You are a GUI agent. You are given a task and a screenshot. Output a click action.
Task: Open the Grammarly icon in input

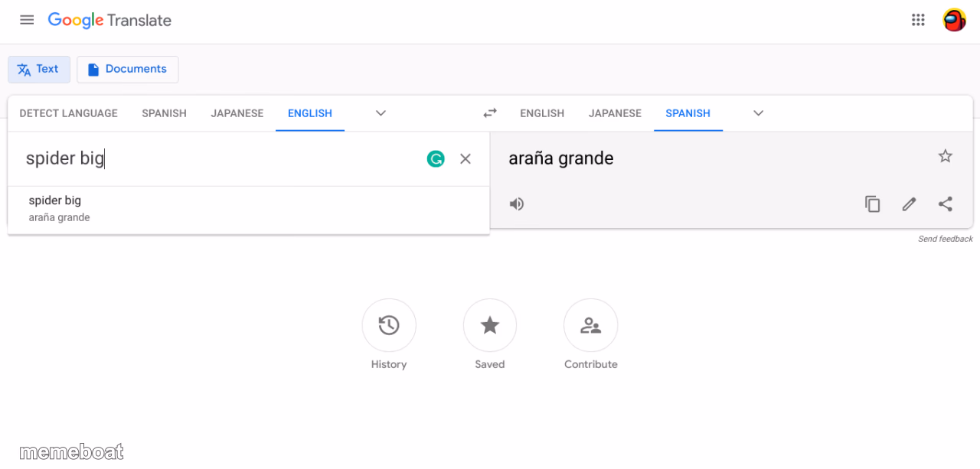[x=436, y=159]
